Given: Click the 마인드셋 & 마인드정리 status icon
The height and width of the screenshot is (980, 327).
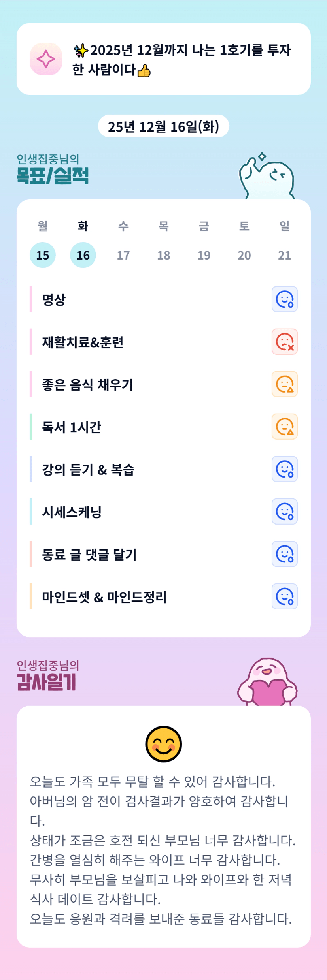Looking at the screenshot, I should (284, 596).
